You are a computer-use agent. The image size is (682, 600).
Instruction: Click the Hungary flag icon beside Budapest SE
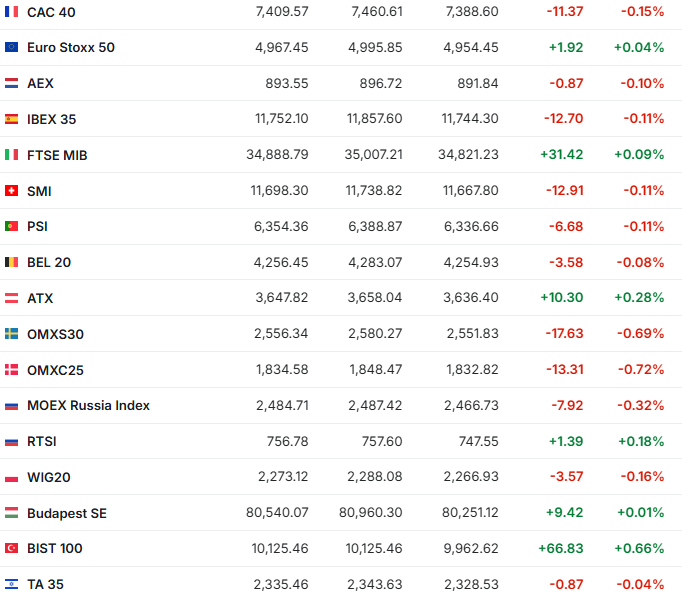pos(12,513)
